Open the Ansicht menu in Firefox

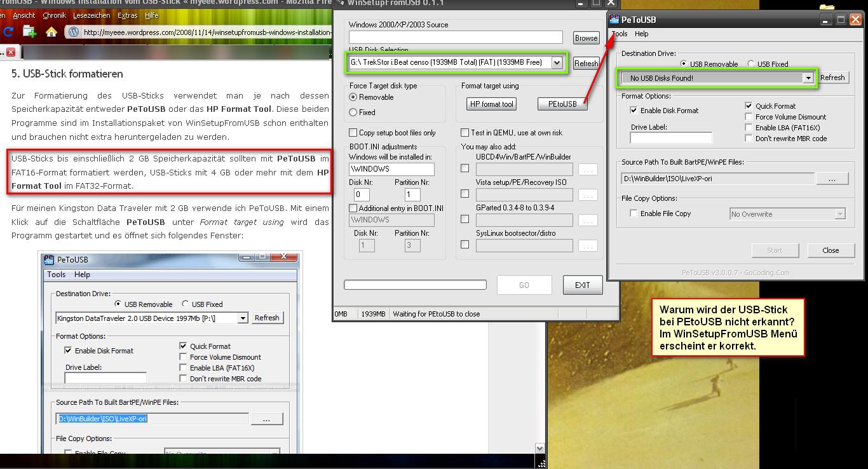pyautogui.click(x=24, y=15)
